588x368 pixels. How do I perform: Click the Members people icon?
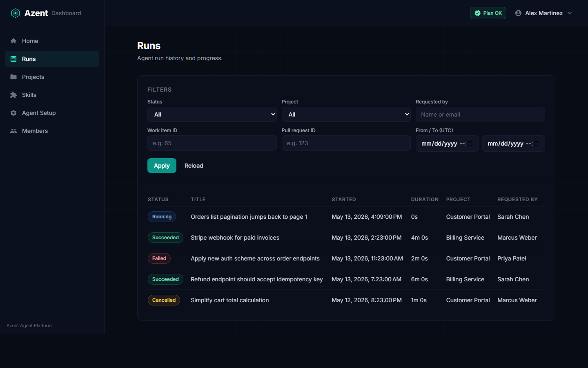(x=13, y=131)
